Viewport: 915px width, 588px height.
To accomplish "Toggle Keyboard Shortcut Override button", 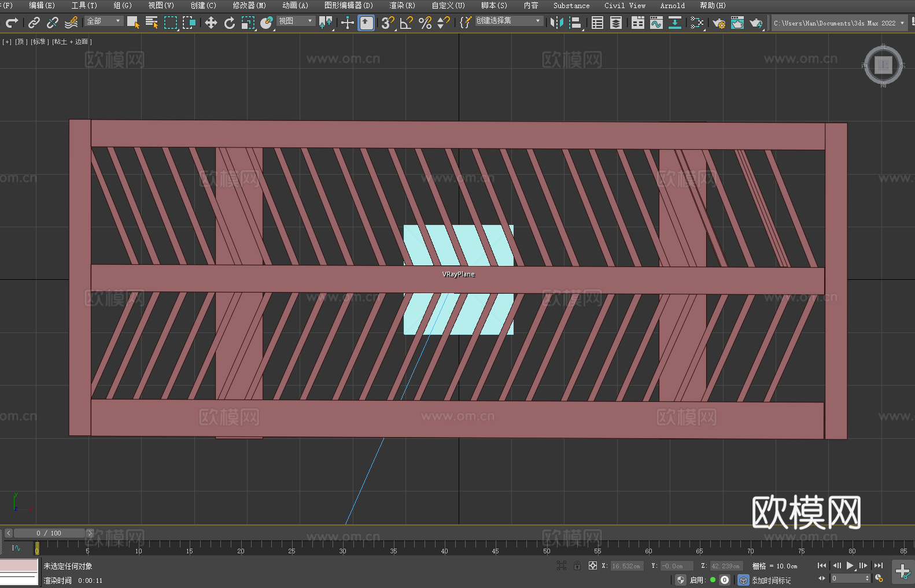I will coord(366,23).
